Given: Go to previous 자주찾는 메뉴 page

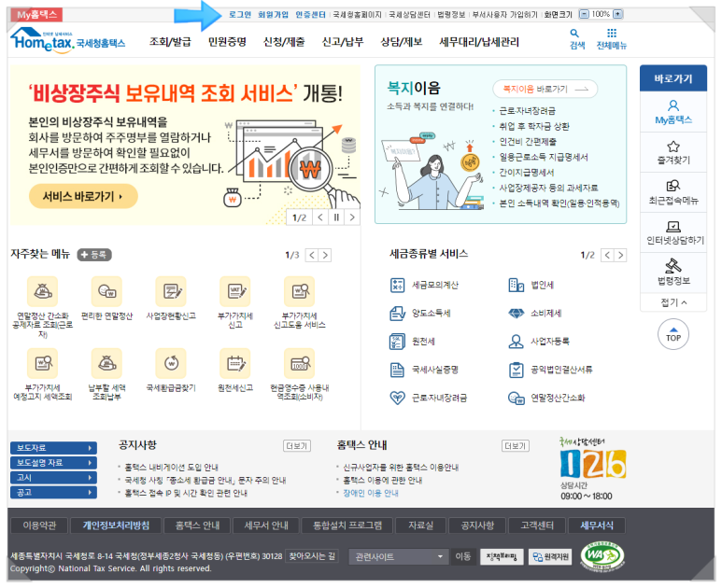Looking at the screenshot, I should pos(312,256).
